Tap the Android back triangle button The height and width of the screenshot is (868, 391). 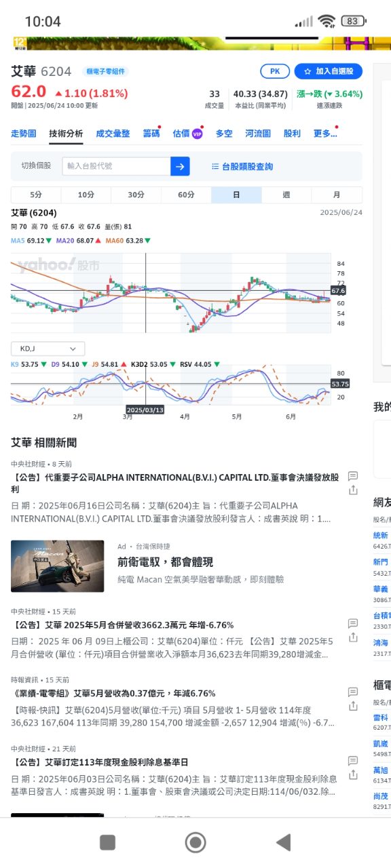283,842
